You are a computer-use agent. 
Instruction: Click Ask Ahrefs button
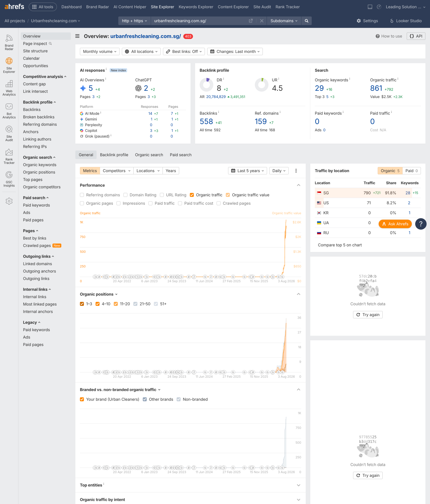395,224
